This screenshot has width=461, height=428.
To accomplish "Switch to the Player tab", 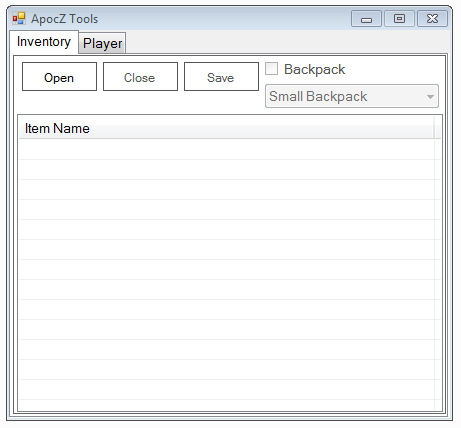I will (x=102, y=43).
